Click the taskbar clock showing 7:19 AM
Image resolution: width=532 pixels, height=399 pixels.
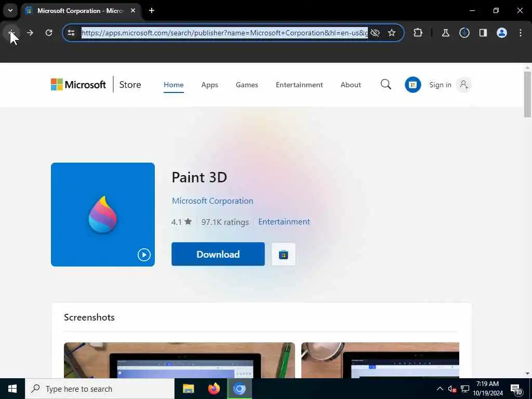pyautogui.click(x=488, y=389)
